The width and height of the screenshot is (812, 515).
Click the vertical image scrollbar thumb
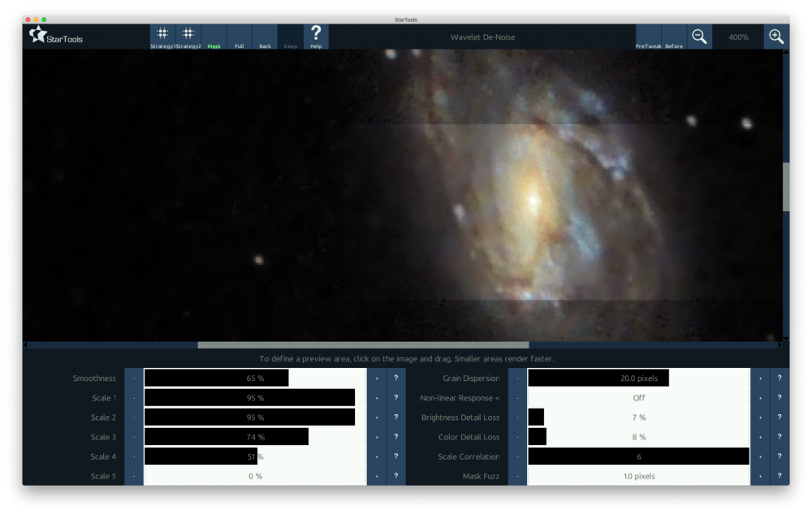785,187
